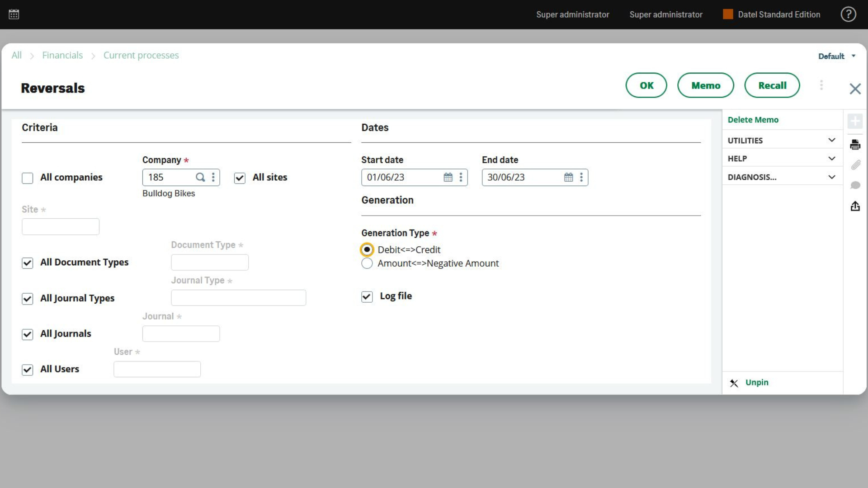Click the calendar icon for Start date

coord(448,177)
